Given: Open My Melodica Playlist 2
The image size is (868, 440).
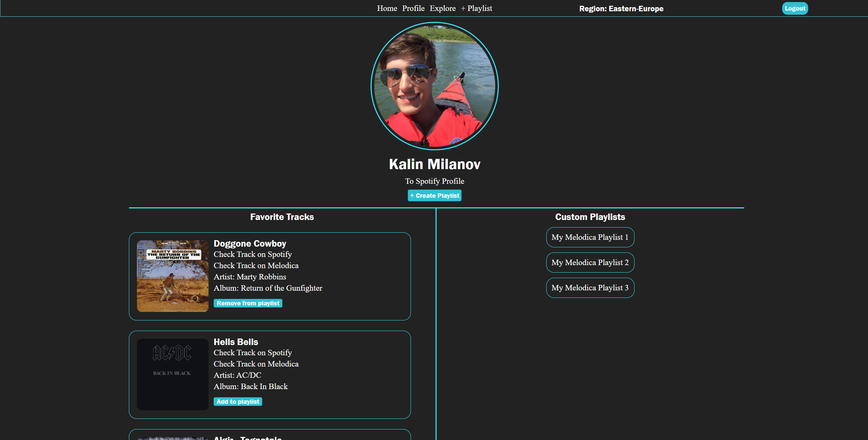Looking at the screenshot, I should [x=590, y=262].
